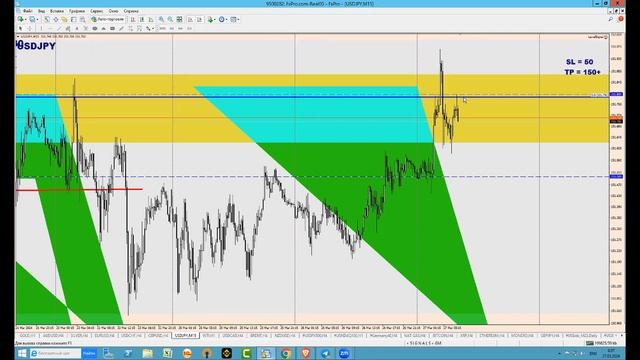The image size is (640, 360).
Task: Click the taskbar search input field
Action: (x=55, y=353)
